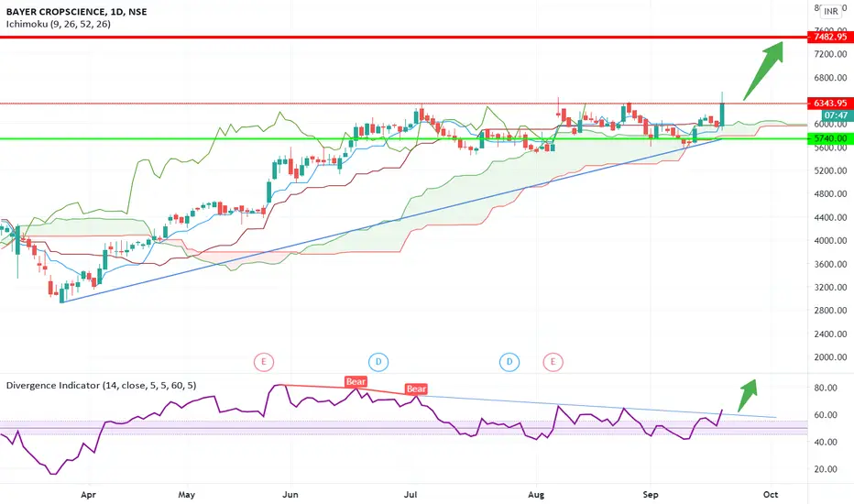Click the 60.00 indicator axis value

[826, 414]
